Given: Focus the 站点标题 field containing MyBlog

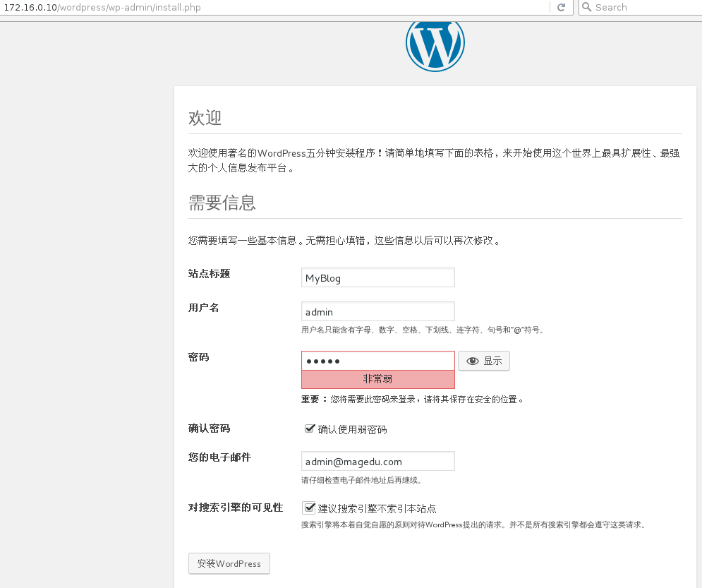Looking at the screenshot, I should coord(378,277).
